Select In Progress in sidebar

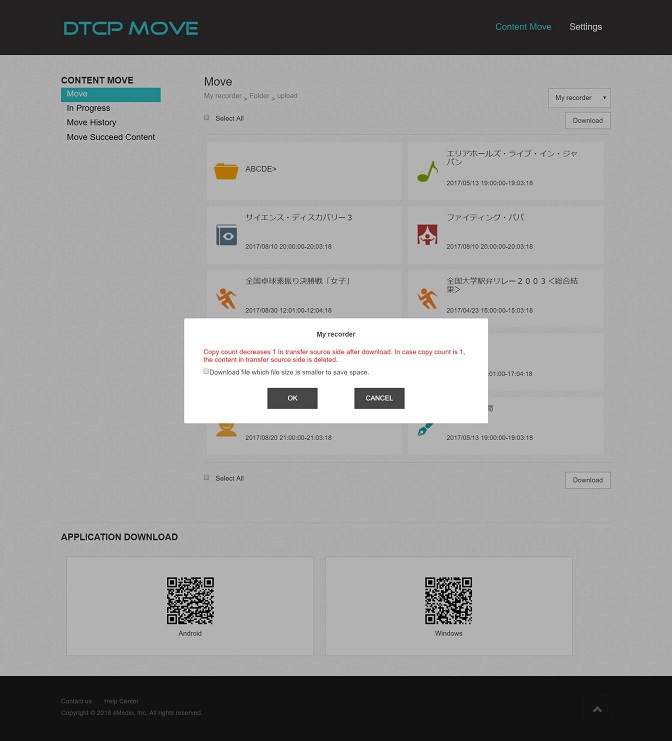click(88, 108)
